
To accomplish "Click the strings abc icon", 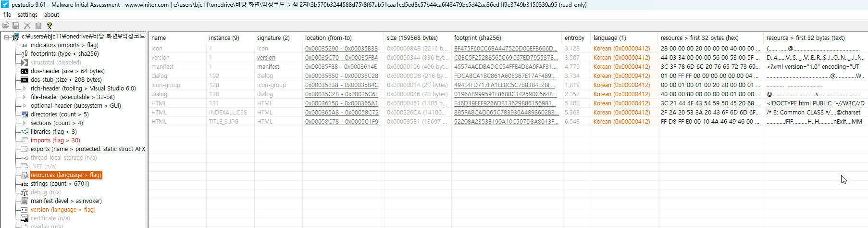I will pyautogui.click(x=25, y=184).
